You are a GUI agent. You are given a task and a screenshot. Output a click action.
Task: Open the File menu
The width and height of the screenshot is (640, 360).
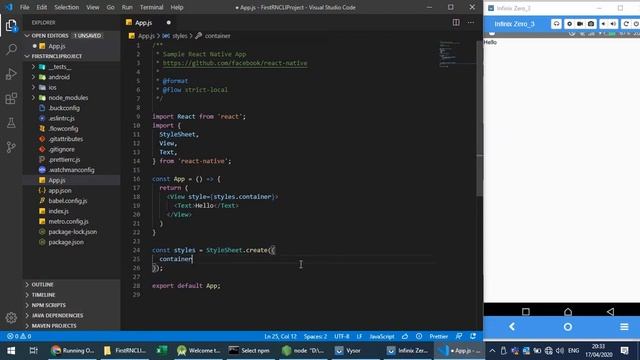coord(24,7)
